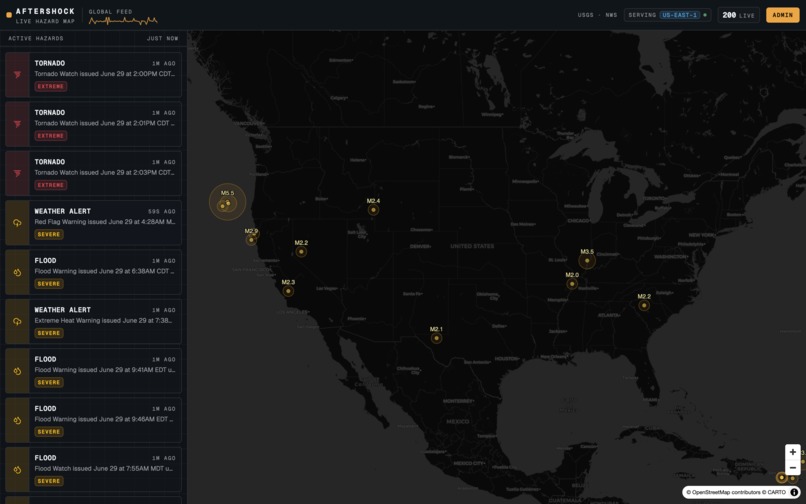Click the 59S AGO timestamp on the Weather Alert card

[x=161, y=211]
